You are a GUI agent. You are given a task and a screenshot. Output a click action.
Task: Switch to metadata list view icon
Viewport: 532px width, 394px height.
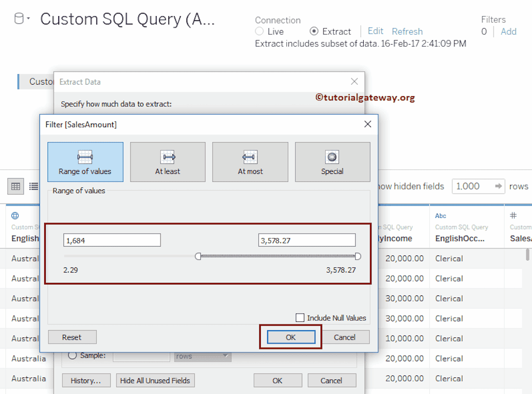(34, 186)
